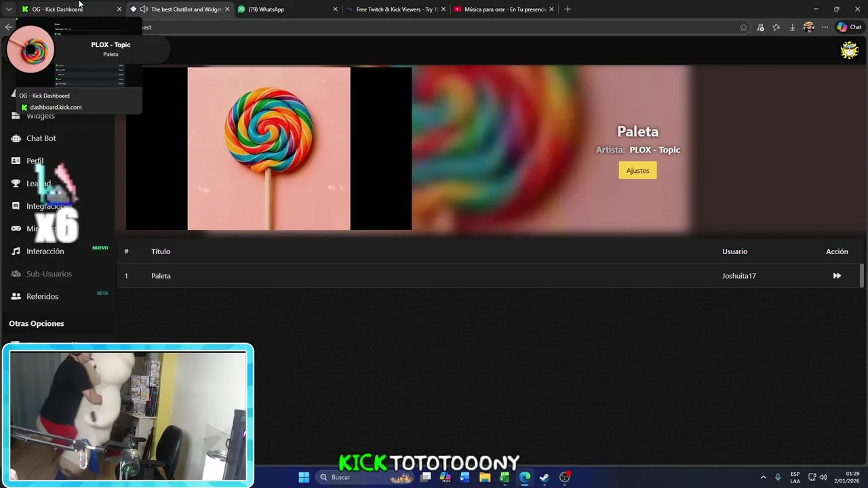Open the browser Favorites list icon
The width and height of the screenshot is (868, 488).
[776, 27]
